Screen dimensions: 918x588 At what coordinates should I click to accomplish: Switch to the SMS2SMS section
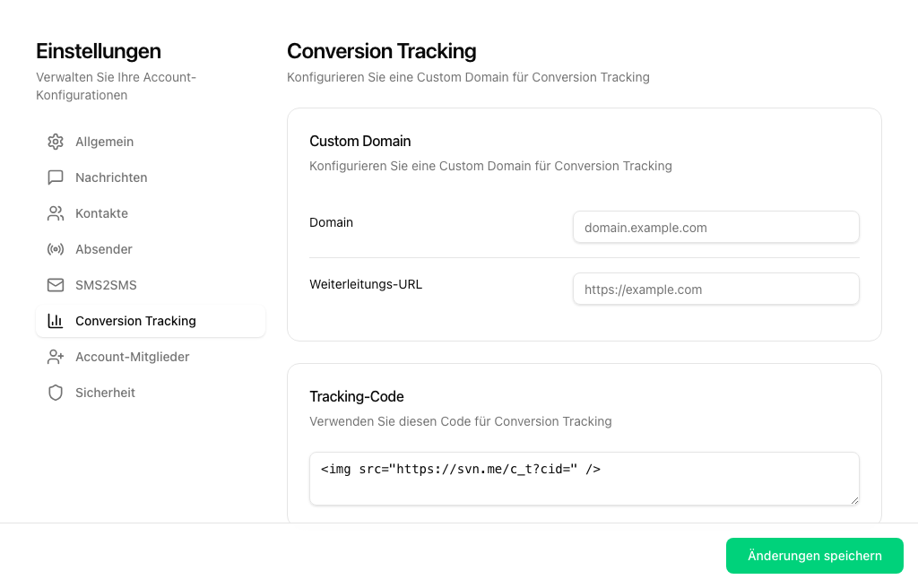[x=107, y=285]
